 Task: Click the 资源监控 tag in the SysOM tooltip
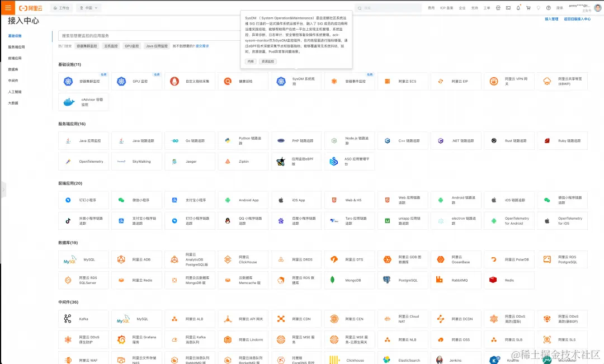click(268, 62)
